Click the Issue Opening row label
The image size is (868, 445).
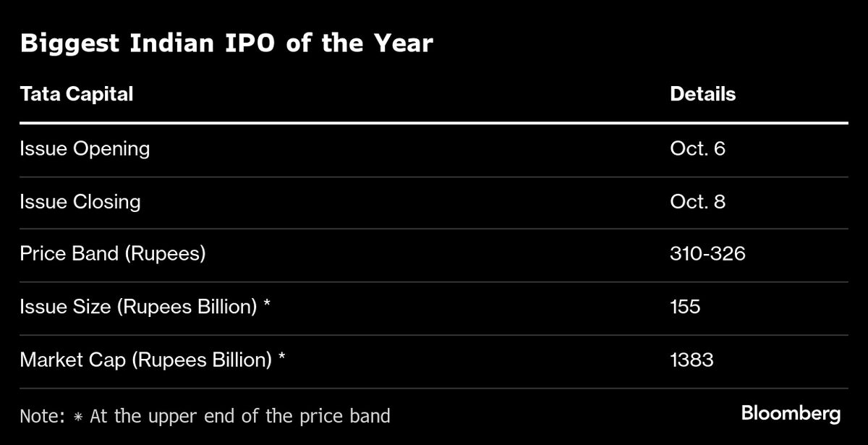(85, 149)
